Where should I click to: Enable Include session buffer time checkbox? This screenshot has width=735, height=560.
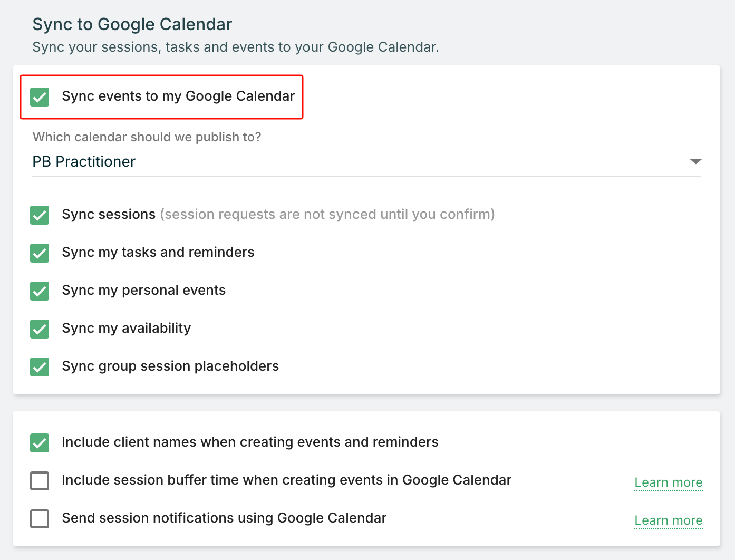pos(40,481)
